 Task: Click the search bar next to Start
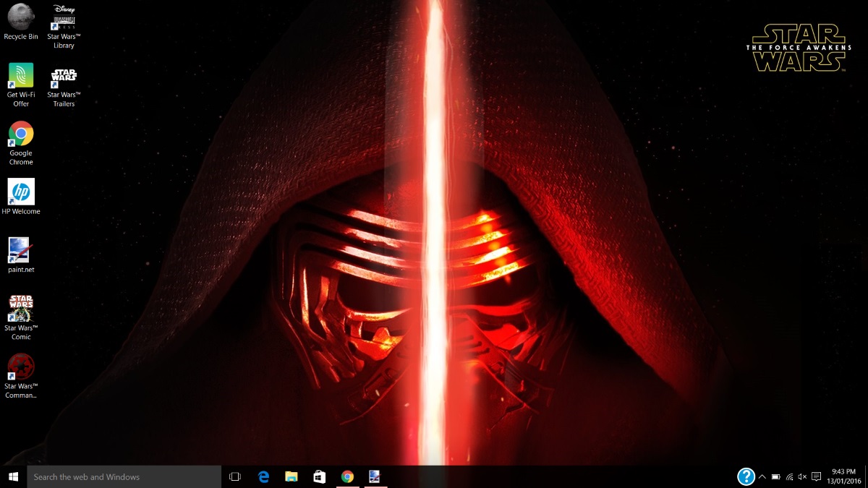point(123,476)
